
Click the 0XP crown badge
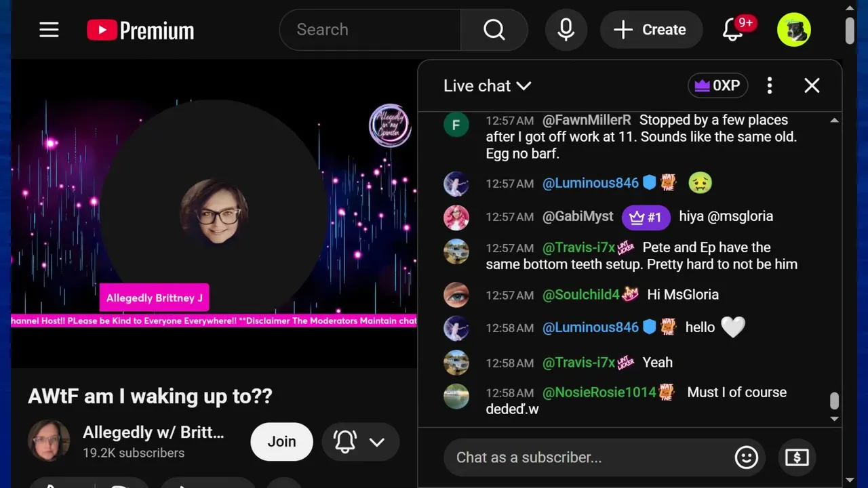point(718,85)
